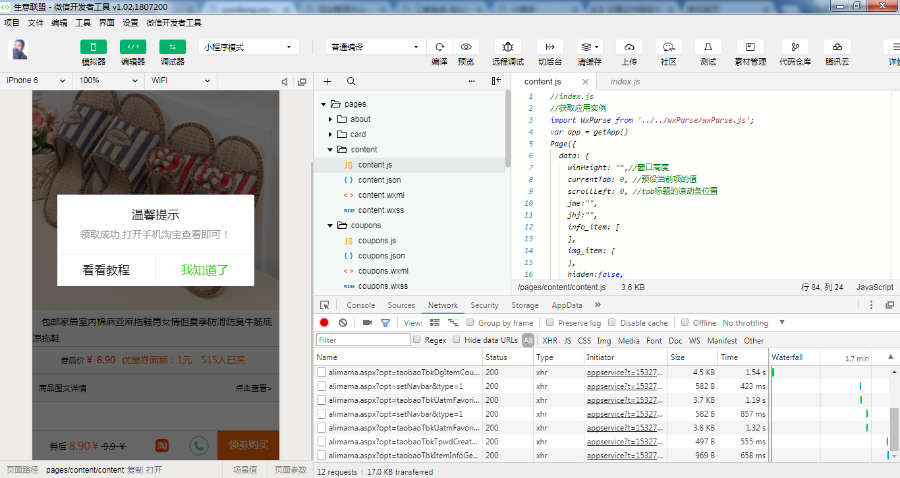The width and height of the screenshot is (900, 478).
Task: Open the 小程序模式 mode dropdown
Action: pyautogui.click(x=250, y=47)
